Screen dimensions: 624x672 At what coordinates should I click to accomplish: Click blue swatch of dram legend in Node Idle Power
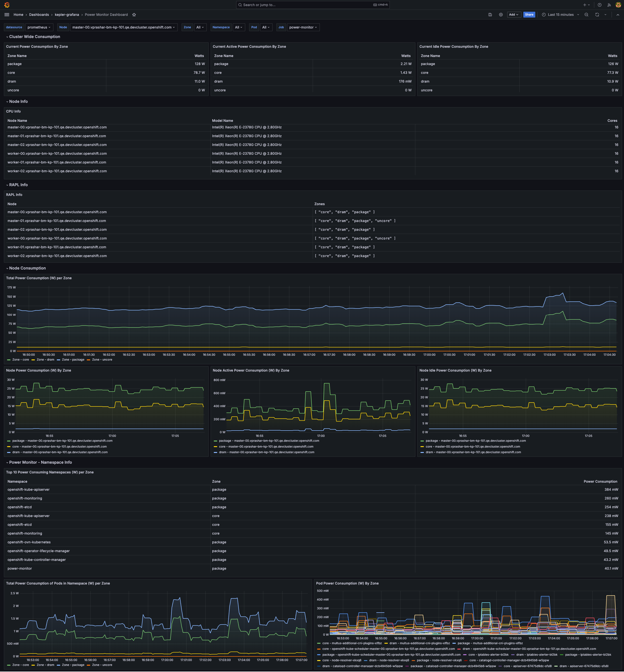pos(422,452)
